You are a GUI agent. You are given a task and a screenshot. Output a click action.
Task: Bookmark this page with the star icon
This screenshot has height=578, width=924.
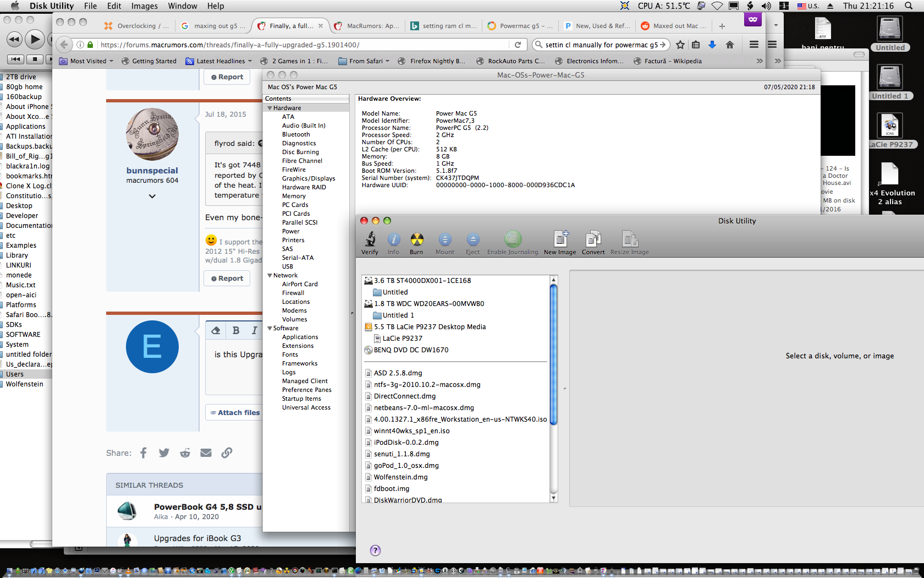pyautogui.click(x=680, y=45)
